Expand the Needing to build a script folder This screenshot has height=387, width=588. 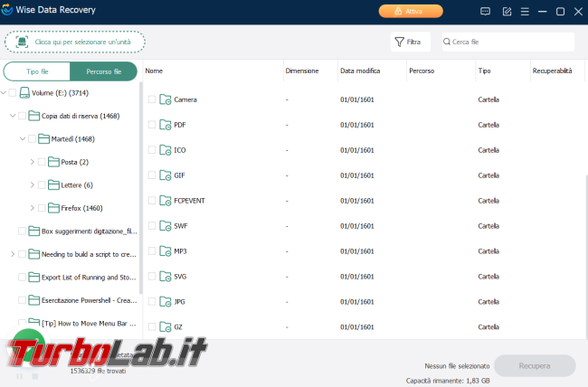click(x=13, y=254)
